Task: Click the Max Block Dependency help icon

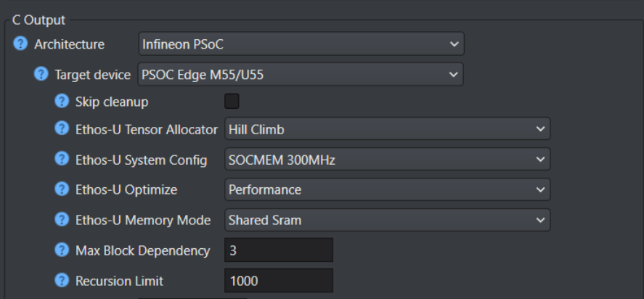Action: tap(62, 250)
